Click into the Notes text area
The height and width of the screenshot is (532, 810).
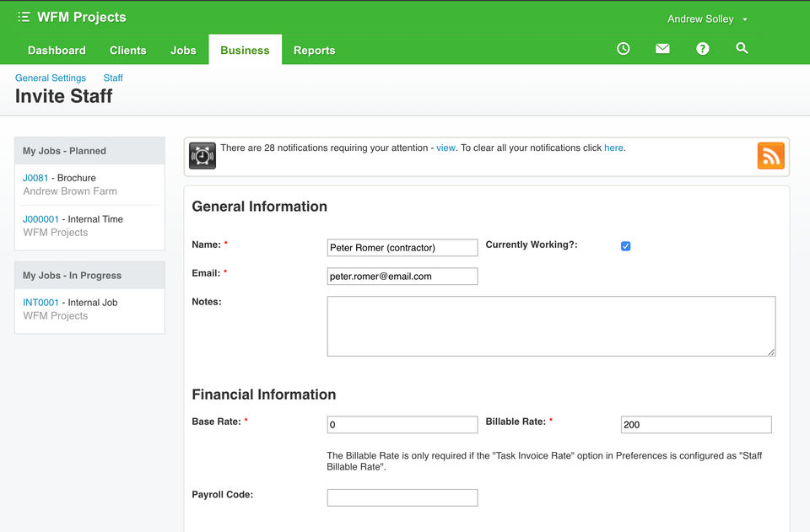coord(550,325)
